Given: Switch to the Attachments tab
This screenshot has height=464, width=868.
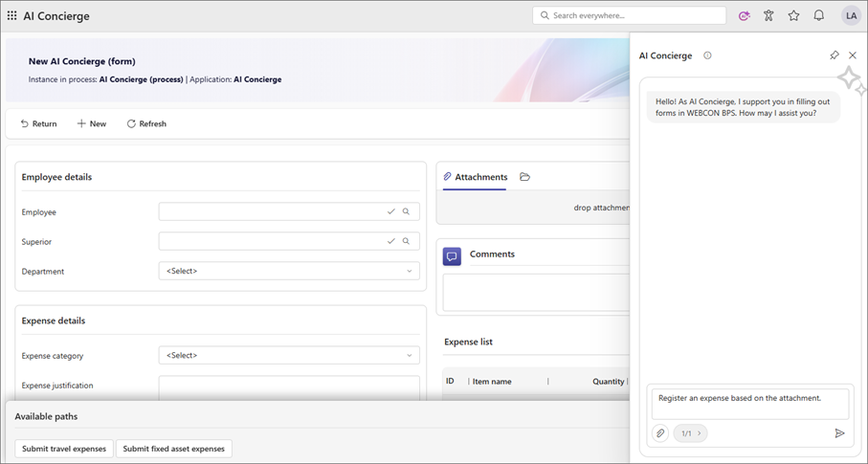Looking at the screenshot, I should (x=475, y=177).
